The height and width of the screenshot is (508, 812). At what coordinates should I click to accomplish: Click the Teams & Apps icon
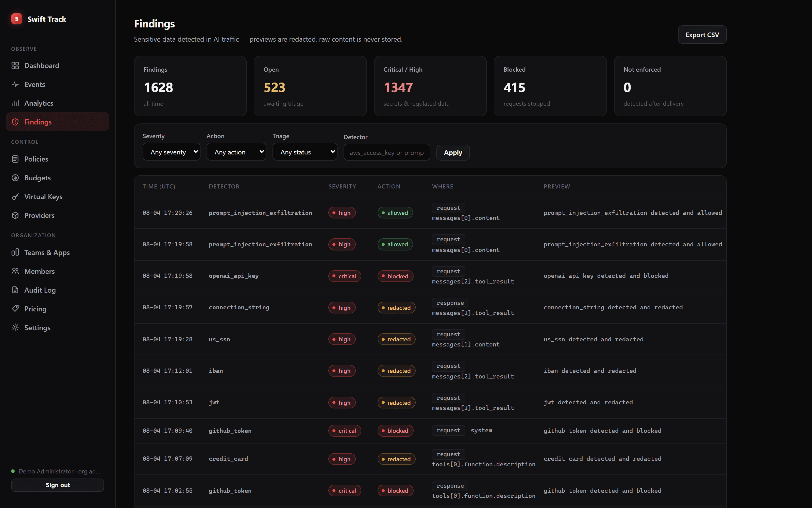point(15,252)
